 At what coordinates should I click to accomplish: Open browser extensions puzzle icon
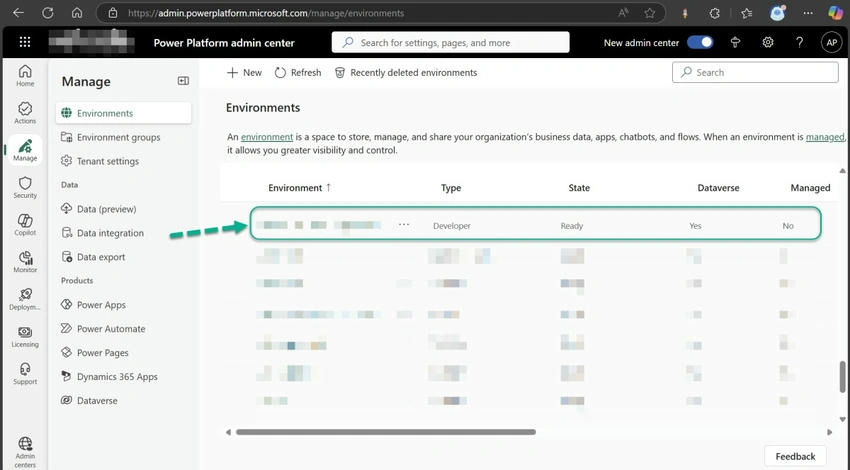(x=714, y=14)
